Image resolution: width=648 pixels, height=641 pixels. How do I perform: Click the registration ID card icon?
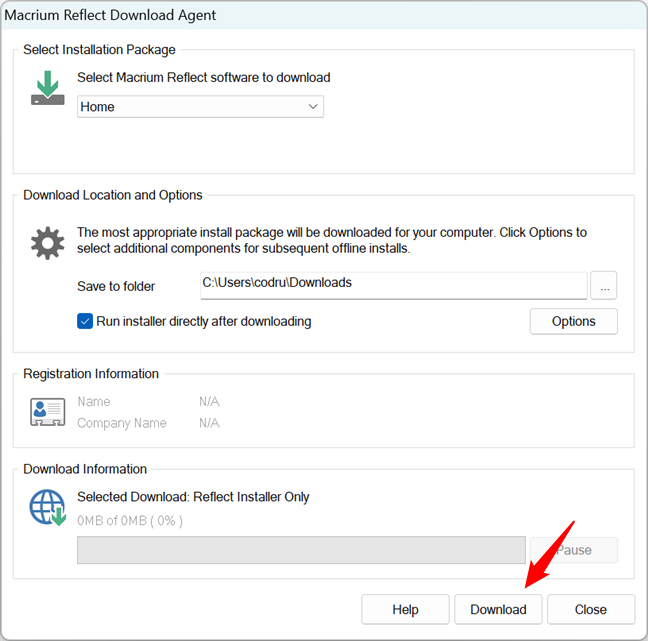(47, 412)
